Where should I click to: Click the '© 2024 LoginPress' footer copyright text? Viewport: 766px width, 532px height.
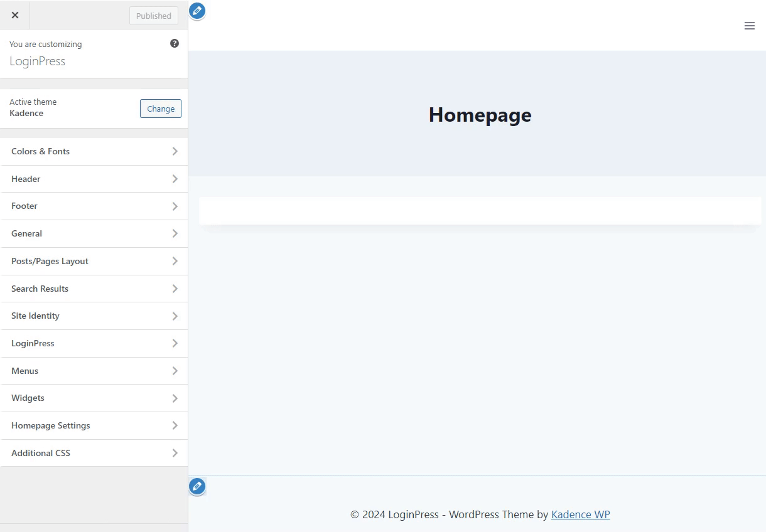pyautogui.click(x=394, y=514)
